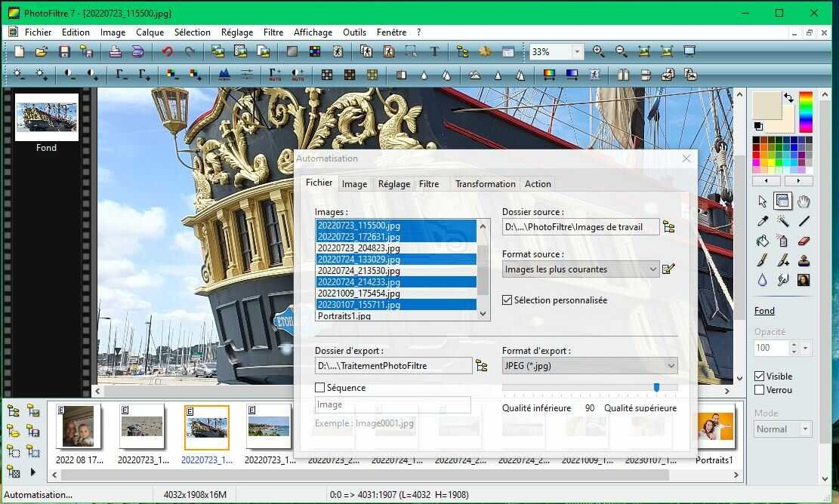The width and height of the screenshot is (839, 504).
Task: Select the Paint bucket fill tool
Action: tap(763, 241)
